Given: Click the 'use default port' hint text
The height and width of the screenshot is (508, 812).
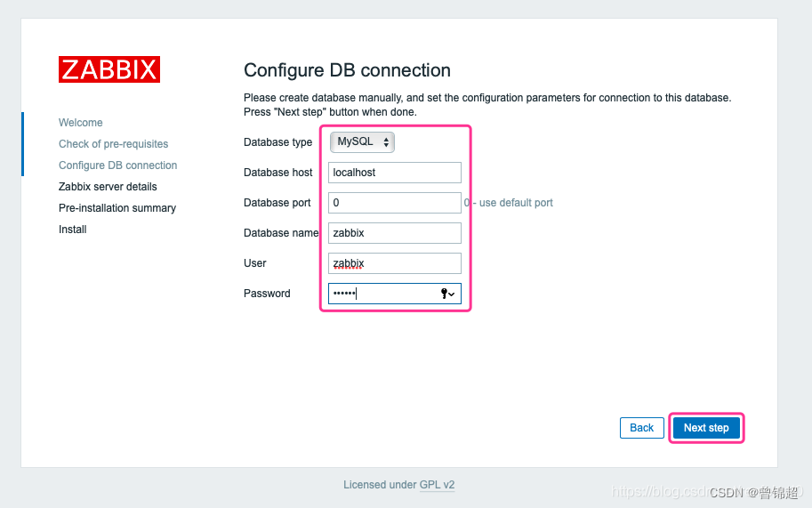Looking at the screenshot, I should pos(509,203).
